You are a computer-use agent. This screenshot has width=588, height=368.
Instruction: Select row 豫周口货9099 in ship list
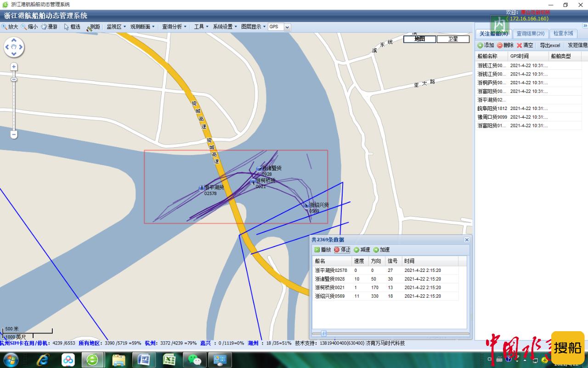(529, 117)
